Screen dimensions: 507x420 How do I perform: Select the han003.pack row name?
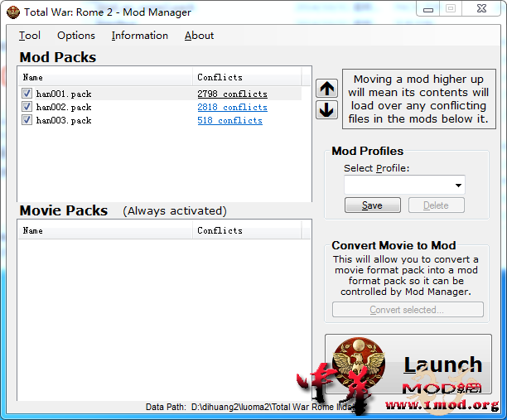tap(64, 121)
